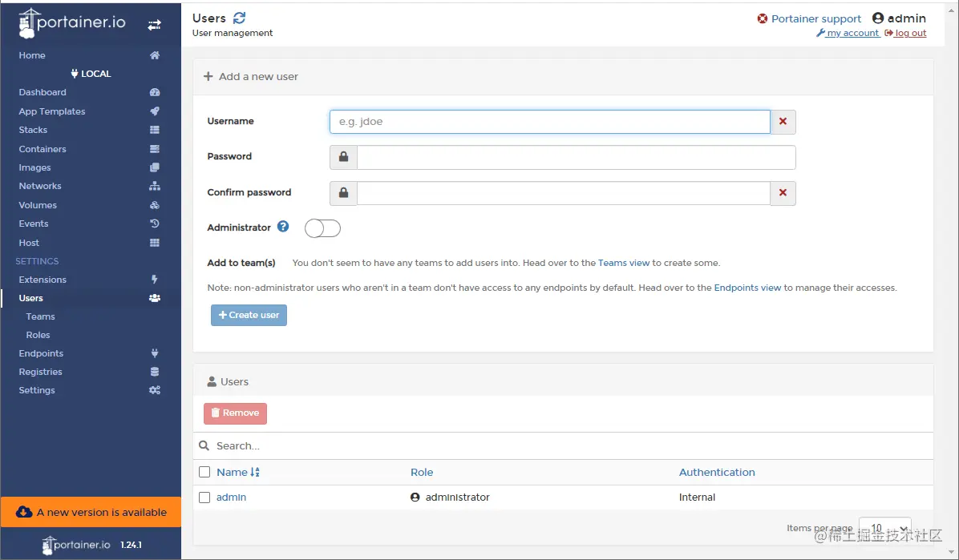Click the sidebar collapse arrows icon
The width and height of the screenshot is (959, 560).
point(154,25)
